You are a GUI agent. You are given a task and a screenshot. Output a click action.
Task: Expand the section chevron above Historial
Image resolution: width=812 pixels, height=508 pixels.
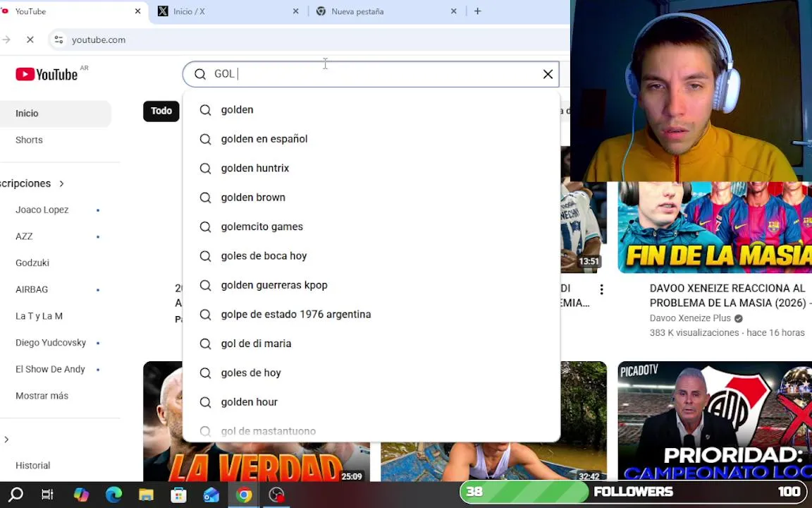[x=6, y=440]
